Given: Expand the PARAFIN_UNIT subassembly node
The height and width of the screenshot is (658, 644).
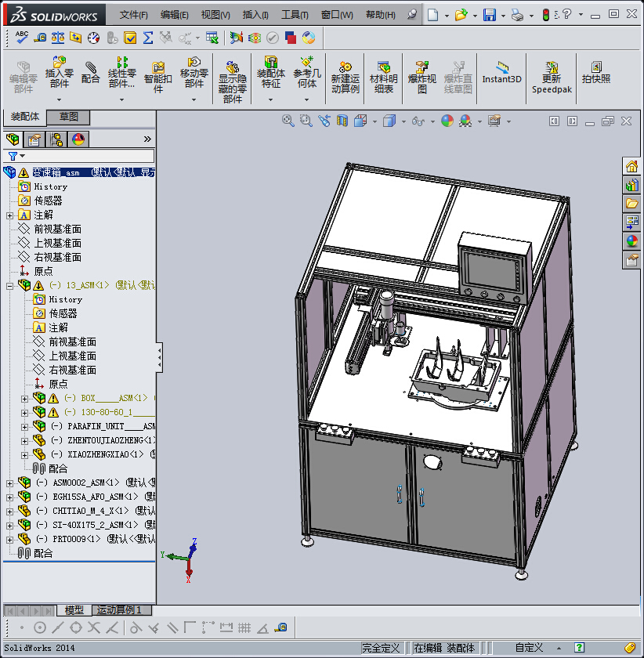Looking at the screenshot, I should point(25,426).
